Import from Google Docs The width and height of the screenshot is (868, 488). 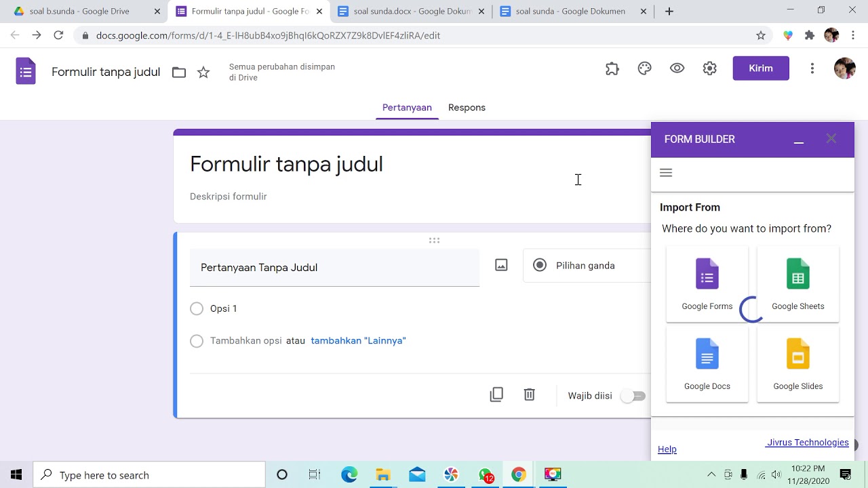(x=707, y=365)
